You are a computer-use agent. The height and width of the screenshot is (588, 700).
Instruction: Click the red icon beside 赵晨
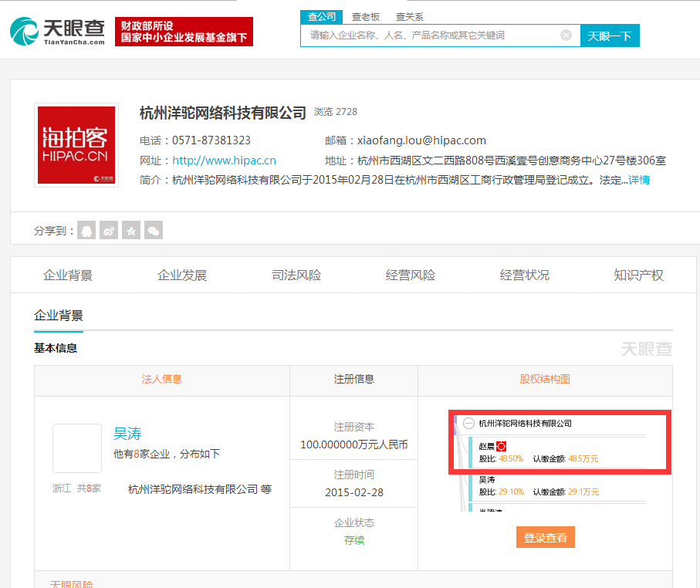tap(502, 447)
